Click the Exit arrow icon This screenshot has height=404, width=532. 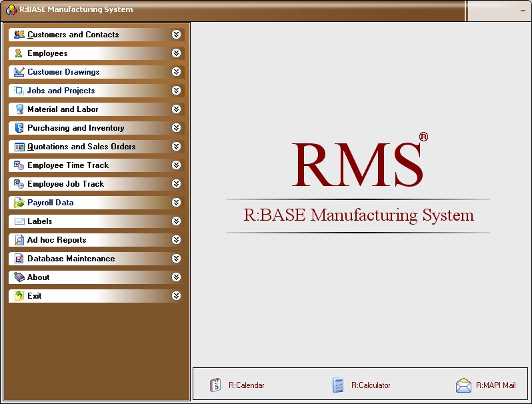(x=19, y=296)
